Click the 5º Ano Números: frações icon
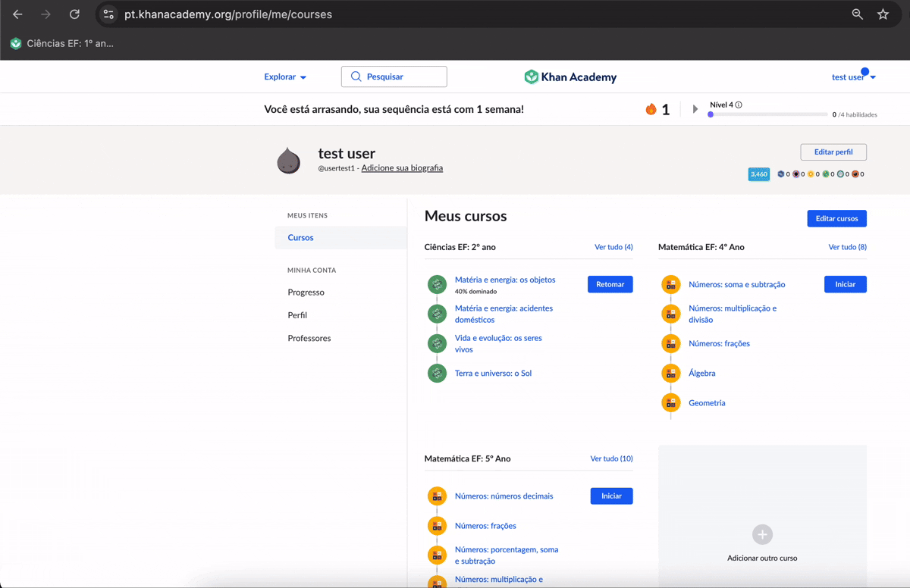Image resolution: width=910 pixels, height=588 pixels. [x=437, y=525]
